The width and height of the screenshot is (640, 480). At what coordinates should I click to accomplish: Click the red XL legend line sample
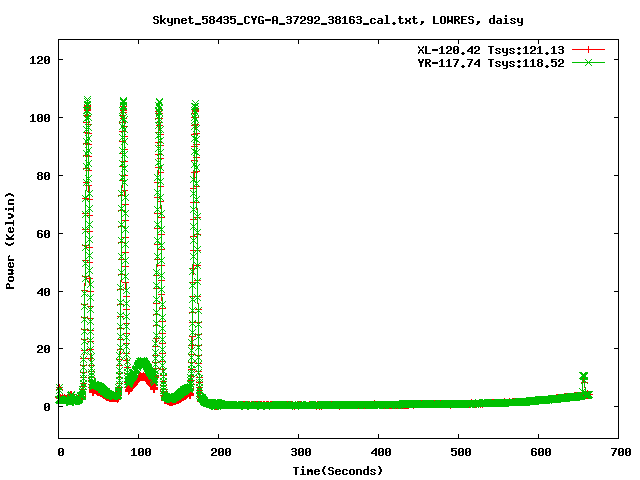coord(588,50)
